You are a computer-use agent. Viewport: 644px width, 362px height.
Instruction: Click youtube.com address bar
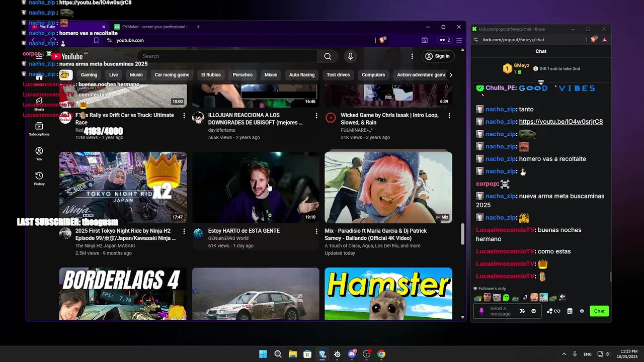(x=242, y=40)
